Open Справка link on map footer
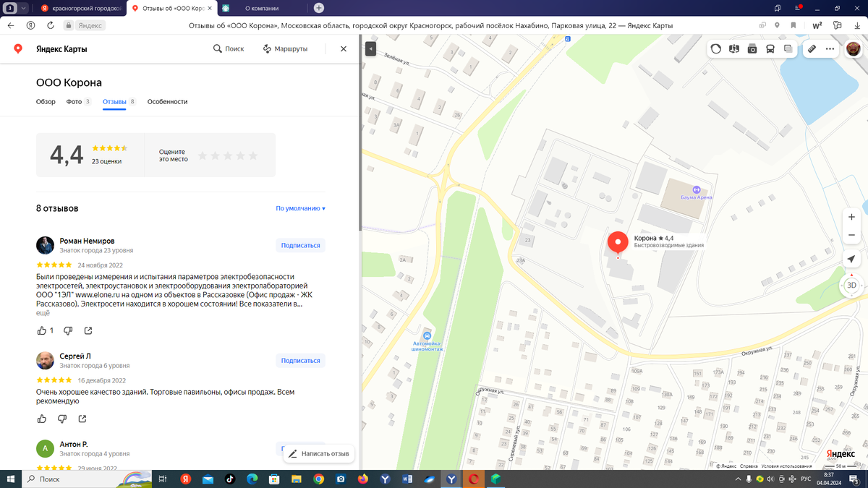868x488 pixels. click(x=749, y=466)
